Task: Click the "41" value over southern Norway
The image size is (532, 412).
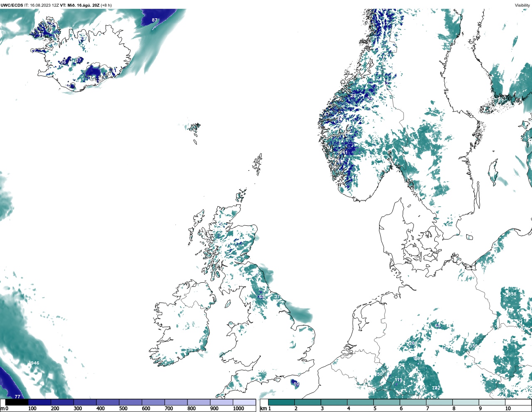Action: tap(345, 153)
